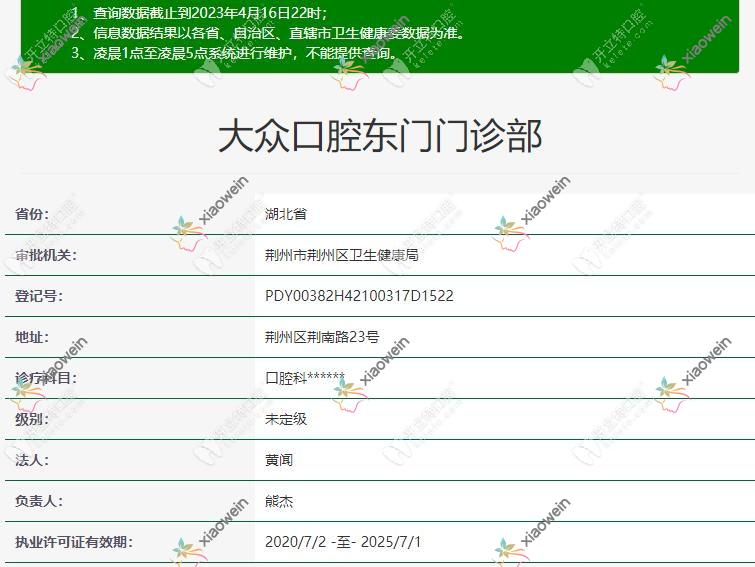
Task: Select 荆州市荆州区卫生健康局 text
Action: 341,255
